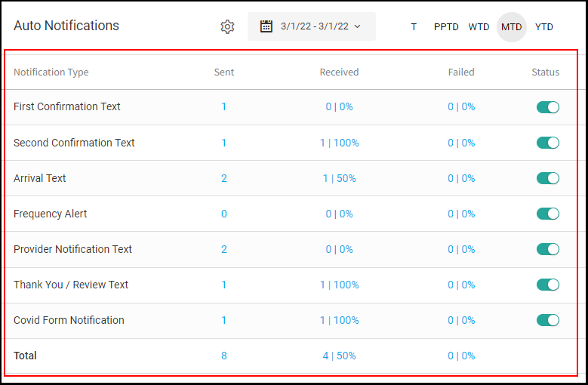Click the Received column header

point(339,72)
